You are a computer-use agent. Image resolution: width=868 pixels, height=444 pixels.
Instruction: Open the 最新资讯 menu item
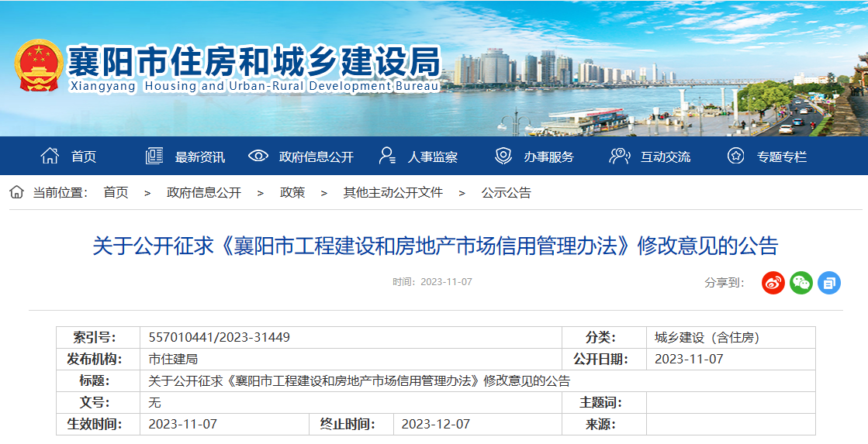(199, 157)
